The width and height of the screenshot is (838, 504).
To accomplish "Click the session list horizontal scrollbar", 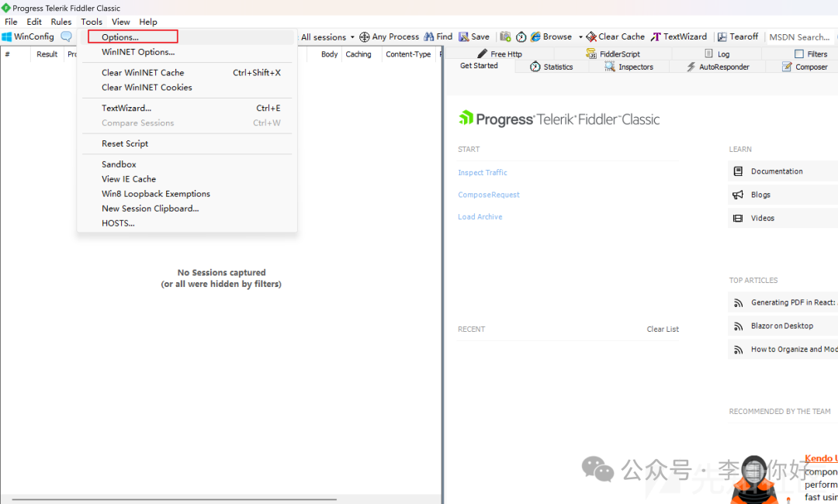I will (175, 499).
